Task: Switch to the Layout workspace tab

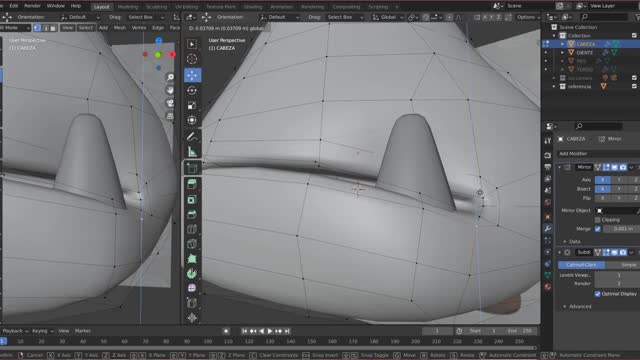Action: pos(101,7)
